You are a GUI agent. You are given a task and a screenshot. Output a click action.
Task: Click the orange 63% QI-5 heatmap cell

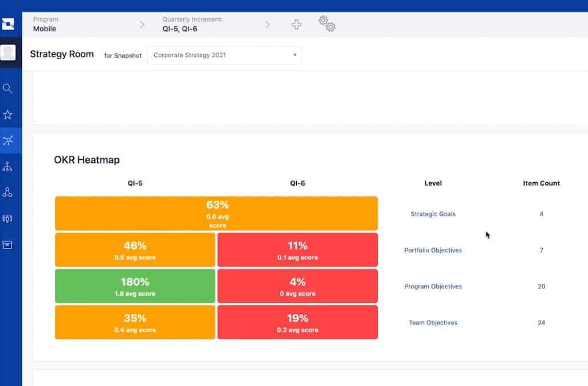[216, 212]
